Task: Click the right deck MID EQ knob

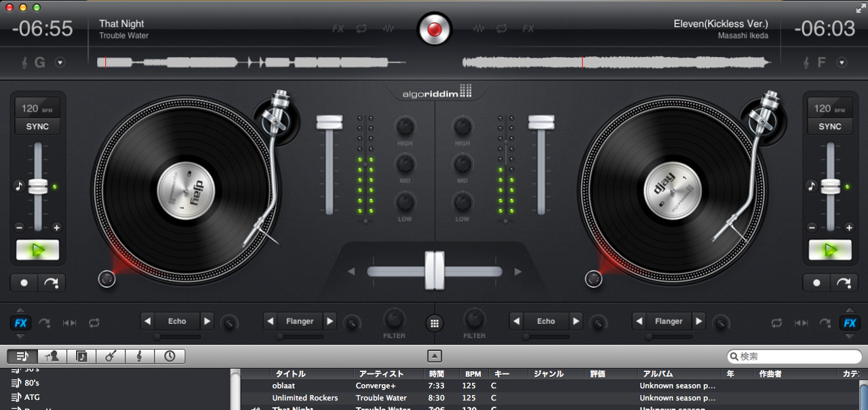Action: click(x=462, y=164)
